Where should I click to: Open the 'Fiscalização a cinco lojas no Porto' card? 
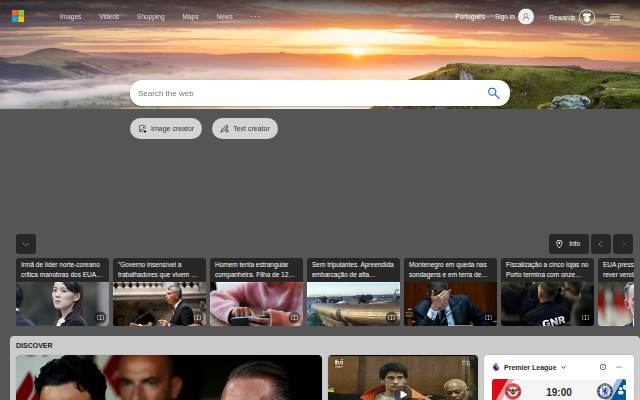click(x=547, y=292)
